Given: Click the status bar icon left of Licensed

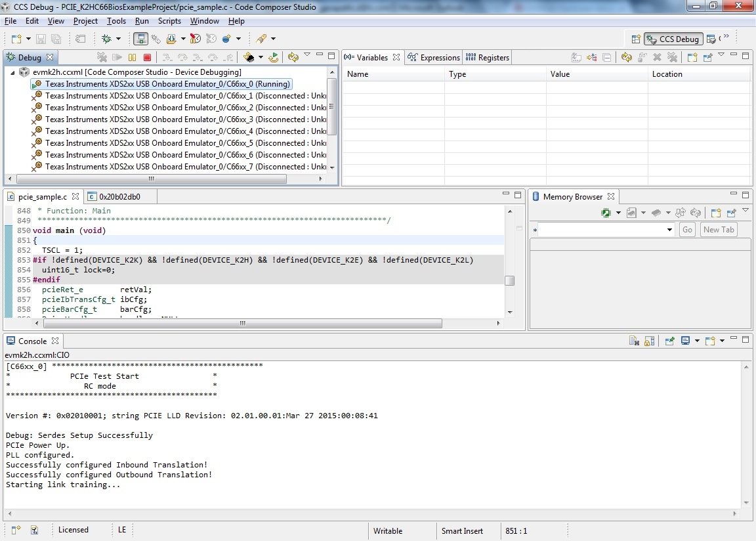Looking at the screenshot, I should tap(34, 530).
